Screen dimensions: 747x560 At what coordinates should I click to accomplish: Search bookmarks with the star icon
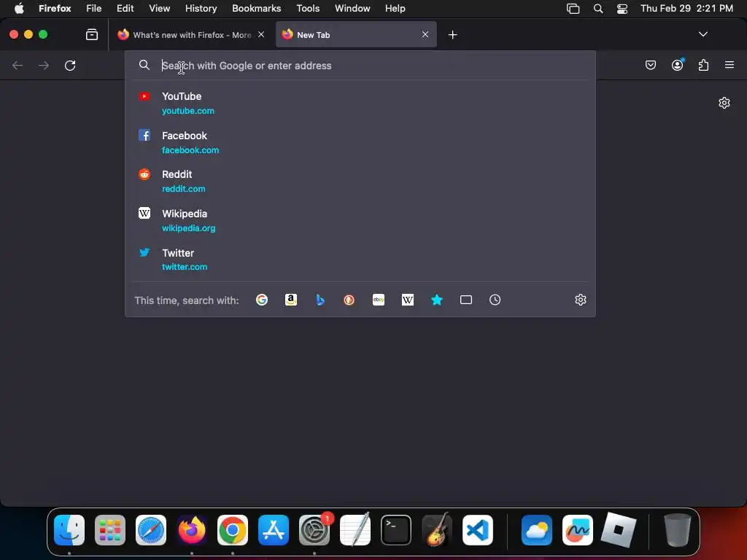[x=437, y=300]
